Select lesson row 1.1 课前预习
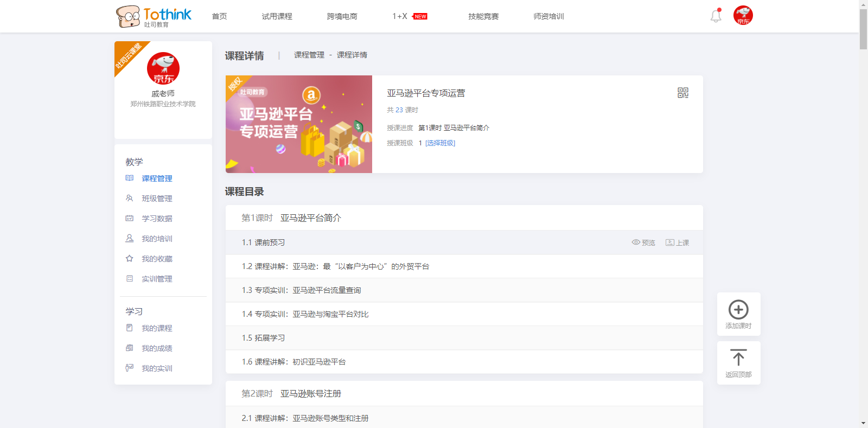This screenshot has height=428, width=868. pos(464,242)
